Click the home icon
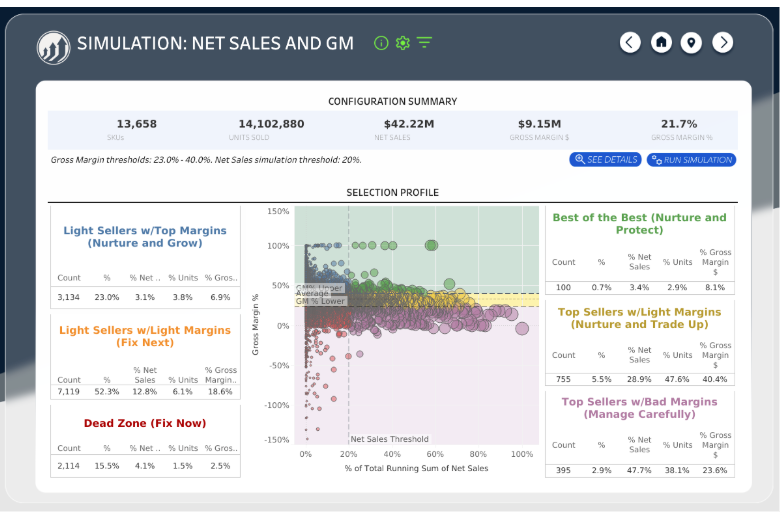This screenshot has height=514, width=783. [x=661, y=42]
